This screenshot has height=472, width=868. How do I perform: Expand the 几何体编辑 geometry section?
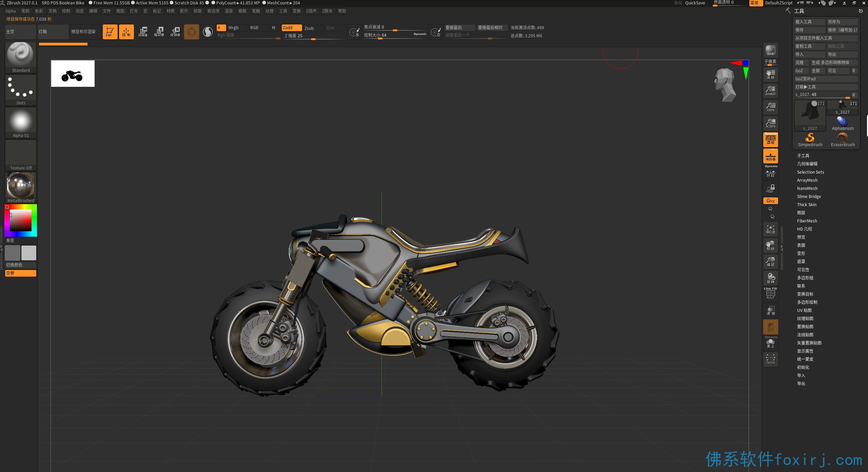tap(807, 164)
